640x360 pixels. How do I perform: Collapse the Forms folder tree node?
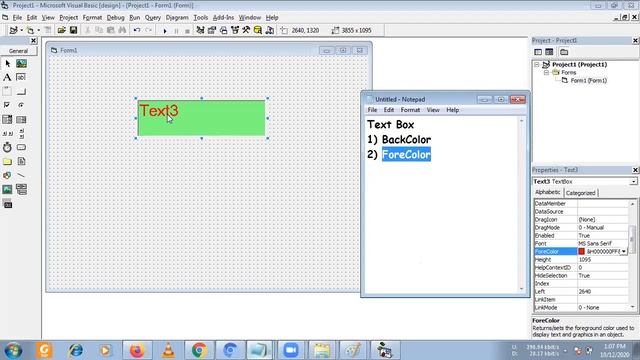[546, 72]
